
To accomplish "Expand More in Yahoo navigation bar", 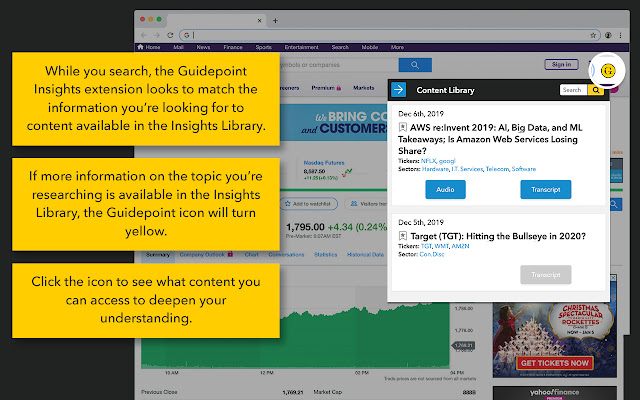I will point(397,47).
